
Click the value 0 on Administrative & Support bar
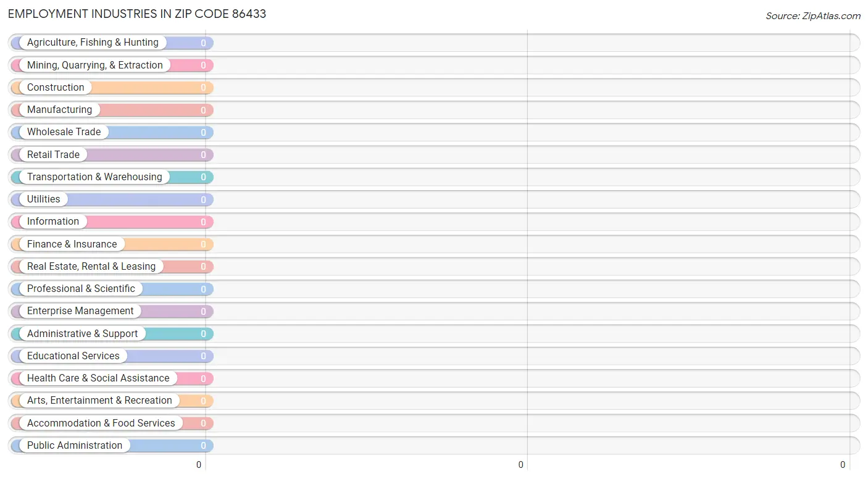(203, 334)
